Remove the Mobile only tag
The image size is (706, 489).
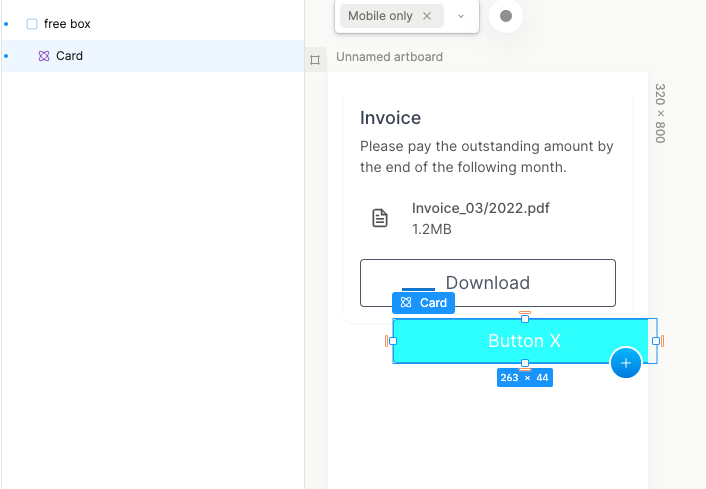tap(427, 16)
